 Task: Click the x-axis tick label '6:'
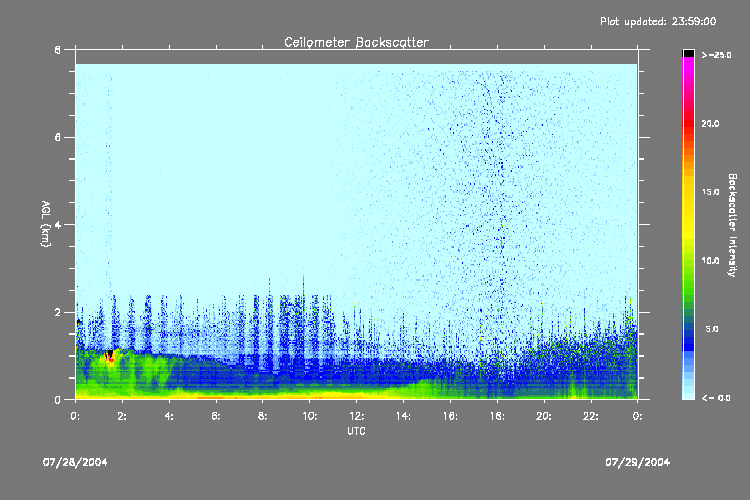216,416
